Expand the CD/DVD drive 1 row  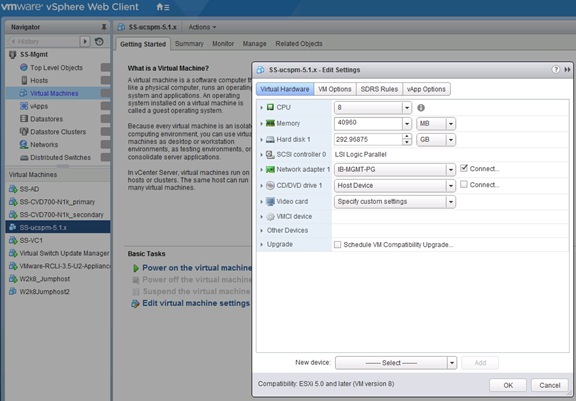coord(261,186)
